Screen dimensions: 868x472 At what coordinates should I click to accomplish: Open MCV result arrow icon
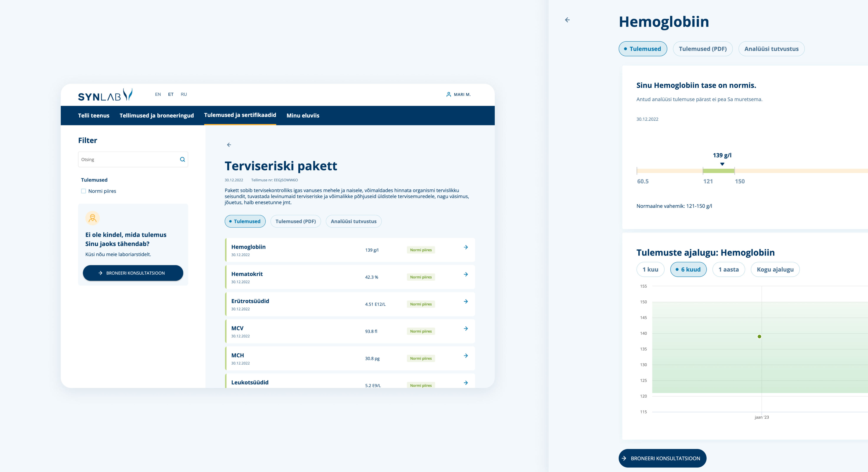click(466, 328)
